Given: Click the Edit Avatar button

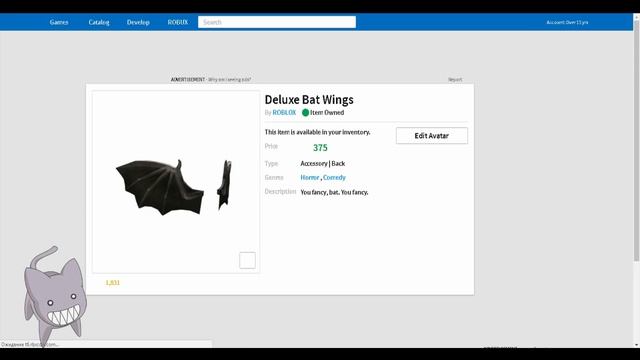Looking at the screenshot, I should pyautogui.click(x=432, y=136).
